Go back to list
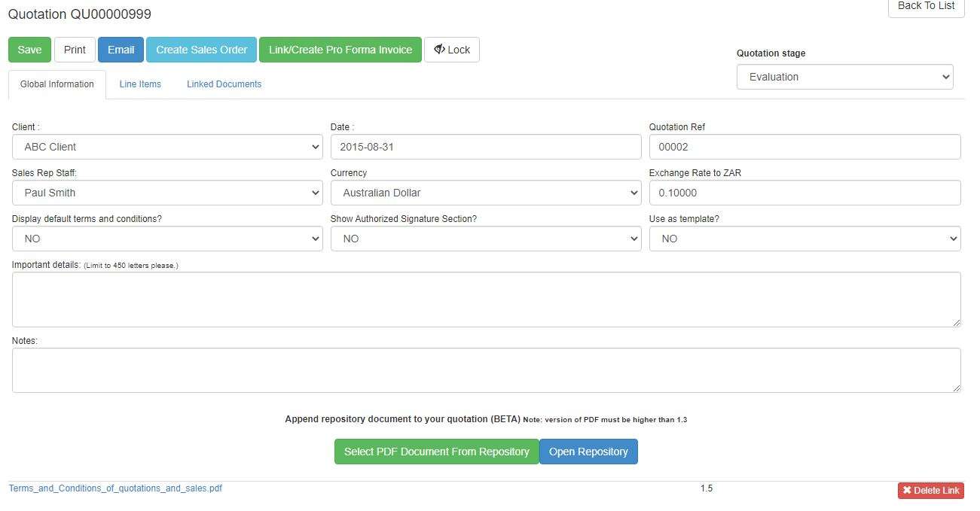Image resolution: width=980 pixels, height=511 pixels. pos(926,6)
